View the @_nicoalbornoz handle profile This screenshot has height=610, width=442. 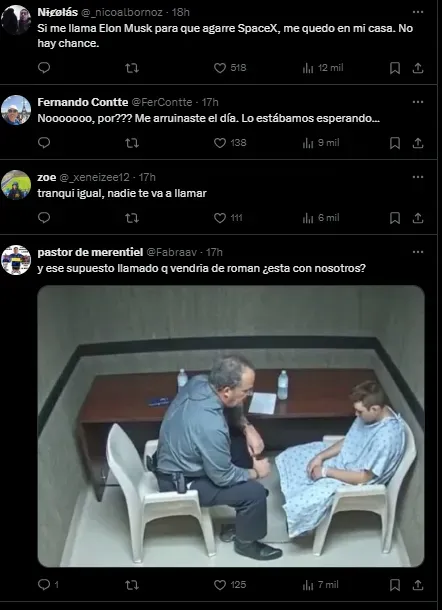[121, 12]
